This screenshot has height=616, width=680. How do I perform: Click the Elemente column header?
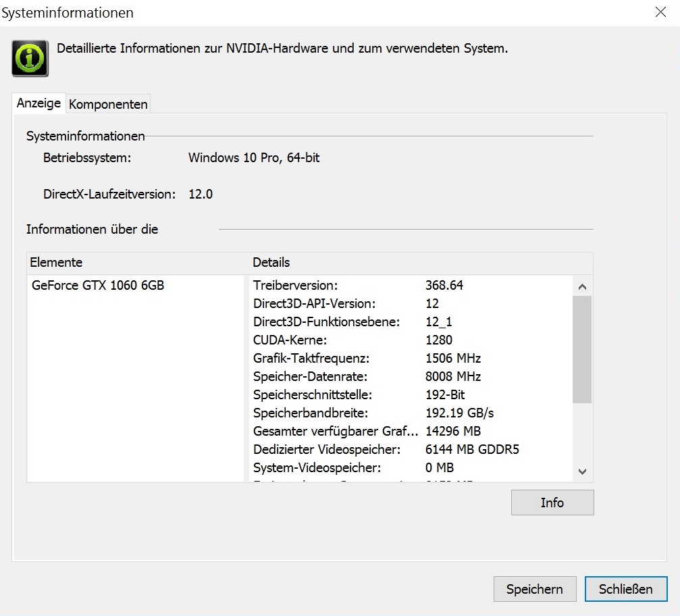[x=56, y=263]
